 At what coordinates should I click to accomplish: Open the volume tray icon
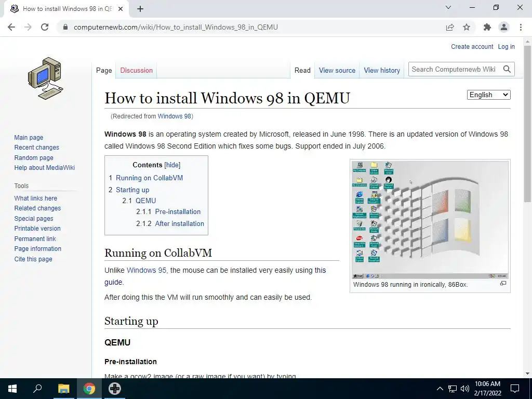465,389
